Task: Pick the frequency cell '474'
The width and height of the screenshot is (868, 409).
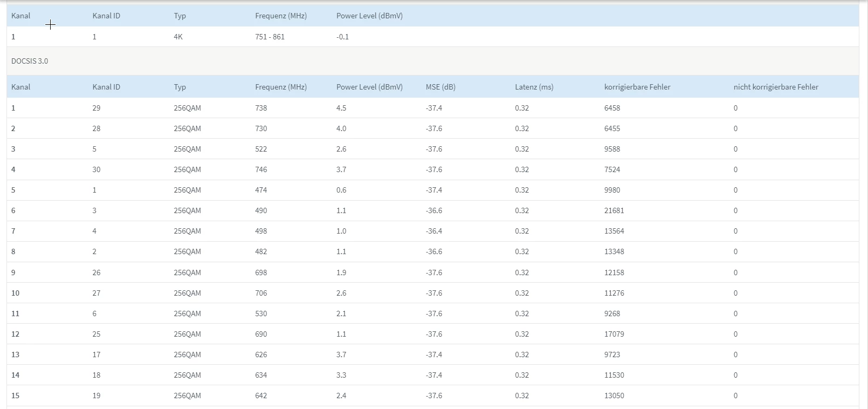Action: point(261,190)
